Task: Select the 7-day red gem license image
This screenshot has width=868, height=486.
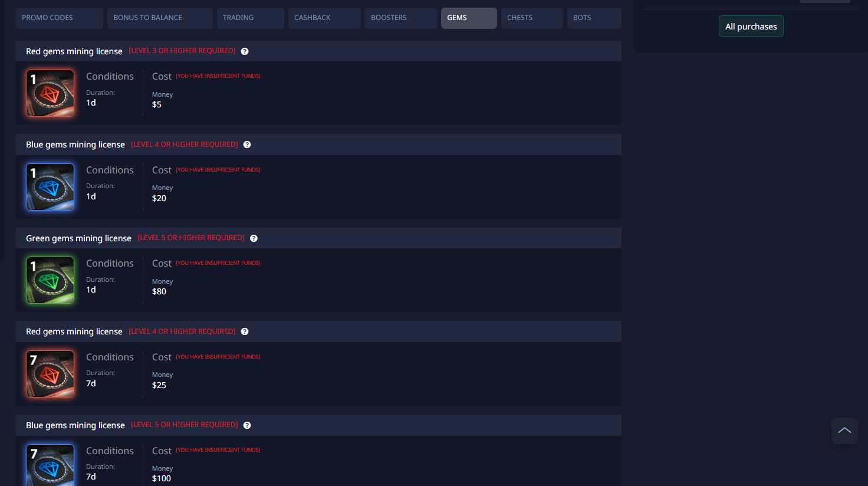Action: click(x=50, y=374)
